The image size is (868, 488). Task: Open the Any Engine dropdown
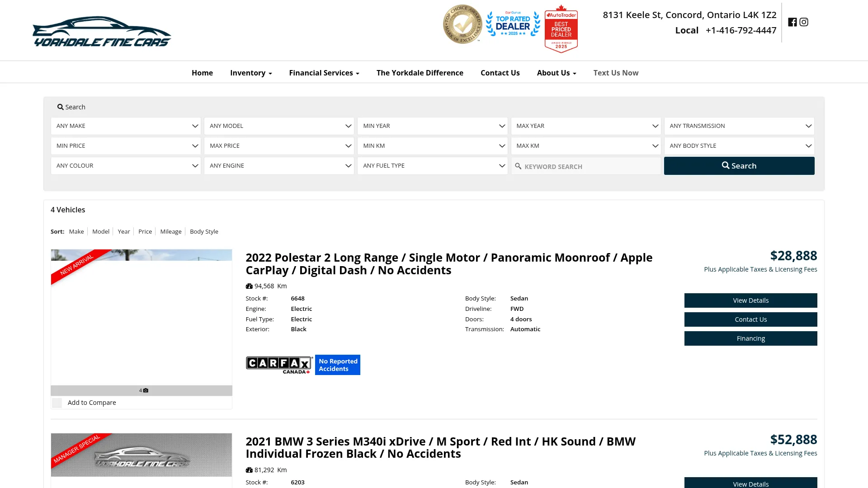coord(279,166)
